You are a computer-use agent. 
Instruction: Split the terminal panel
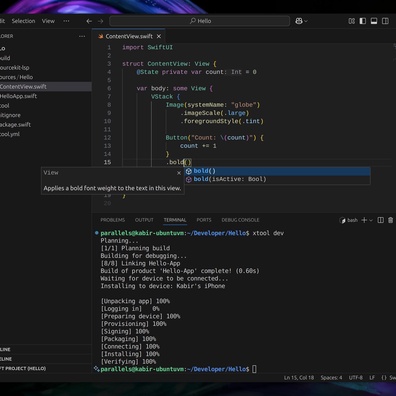pyautogui.click(x=380, y=220)
